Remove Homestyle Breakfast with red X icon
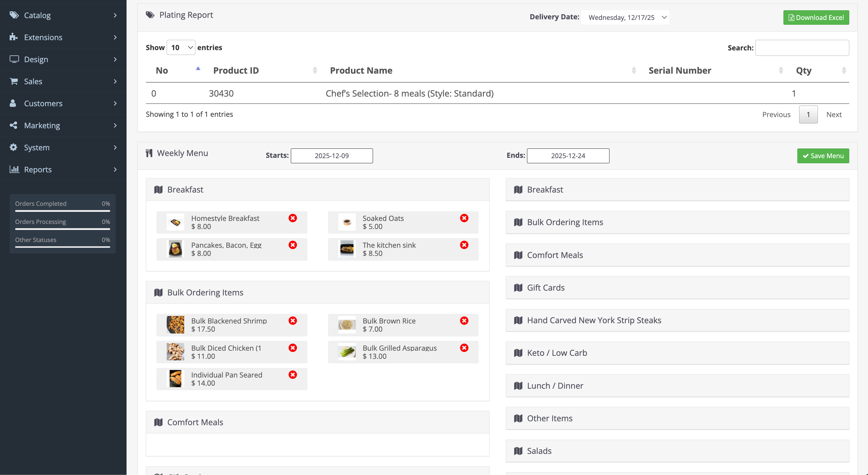Image resolution: width=868 pixels, height=475 pixels. [292, 218]
